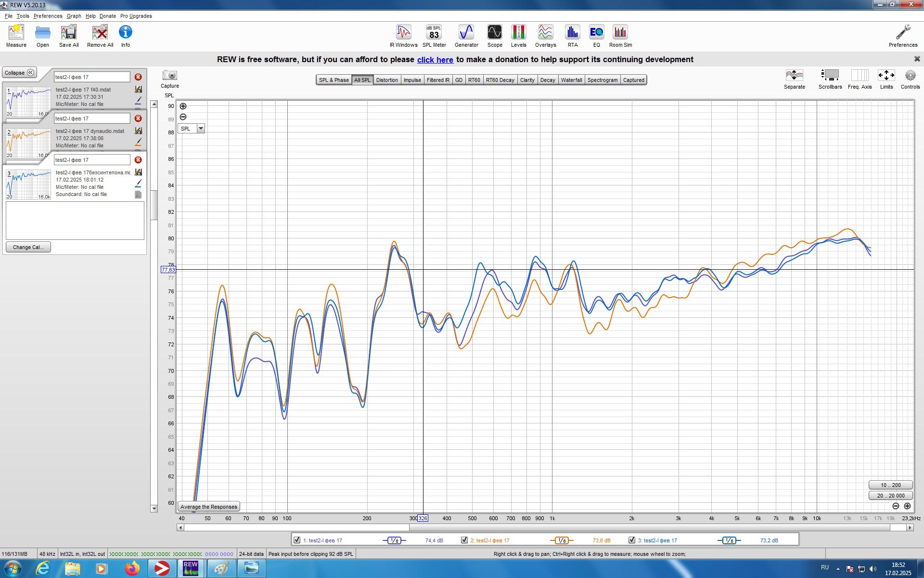Open the 1/6 smoothing selector for trace 2
Screen dimensions: 924x578
coord(561,540)
